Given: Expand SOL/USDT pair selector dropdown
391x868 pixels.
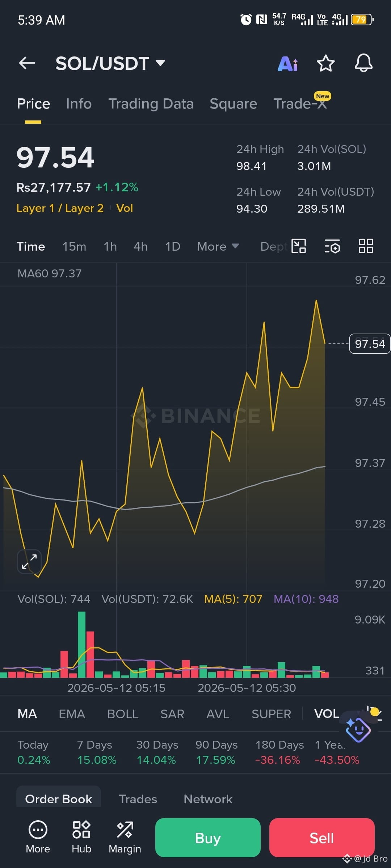Looking at the screenshot, I should (x=160, y=63).
